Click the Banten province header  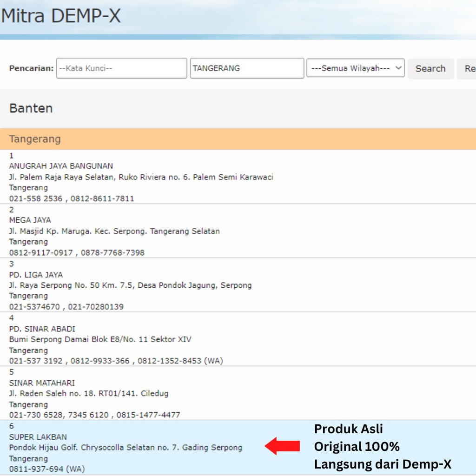click(31, 108)
